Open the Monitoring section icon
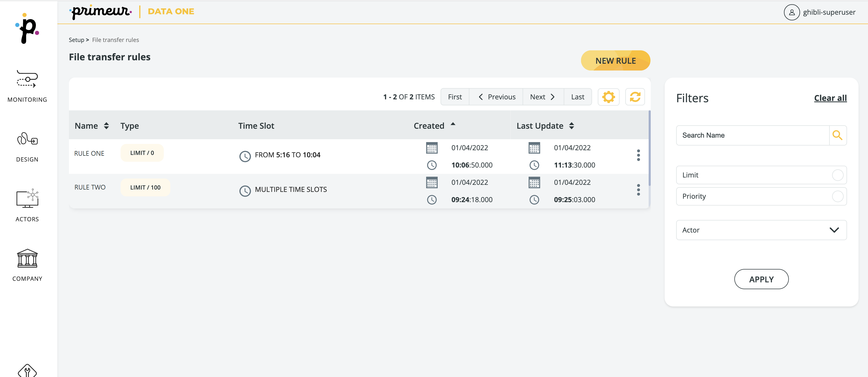The width and height of the screenshot is (868, 377). (x=27, y=79)
